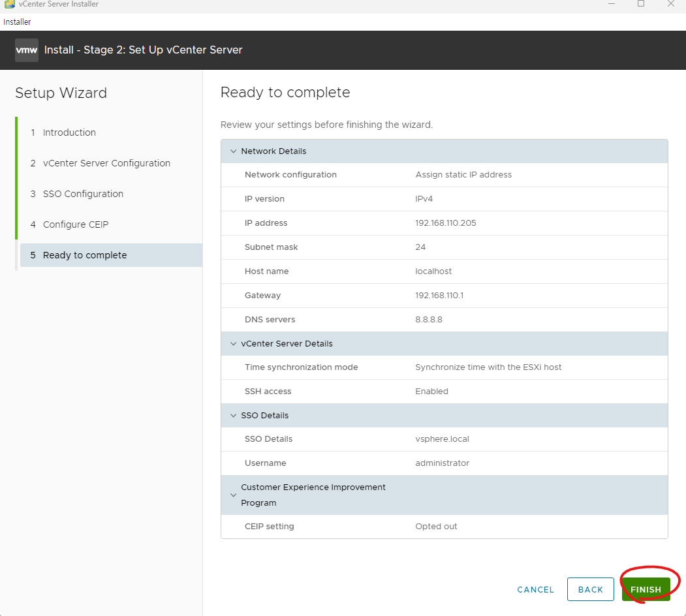Click the 'CEIP setting' label
Image resolution: width=686 pixels, height=616 pixels.
pyautogui.click(x=269, y=527)
